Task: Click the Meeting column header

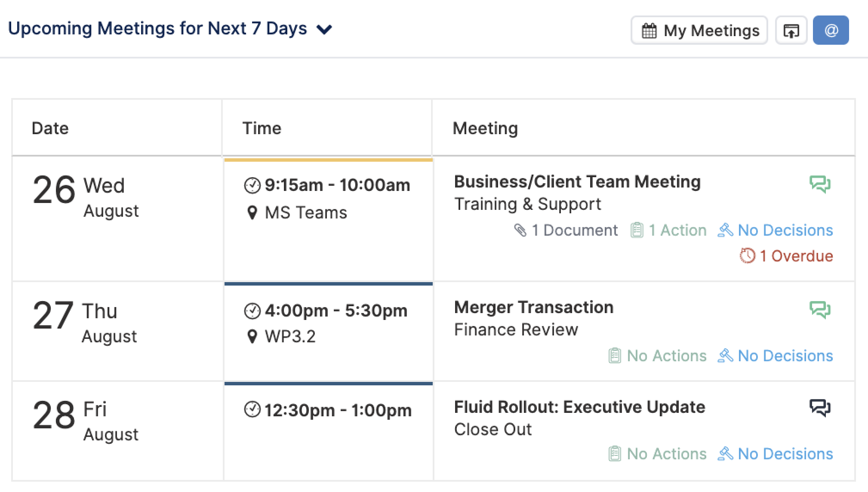Action: pyautogui.click(x=485, y=128)
